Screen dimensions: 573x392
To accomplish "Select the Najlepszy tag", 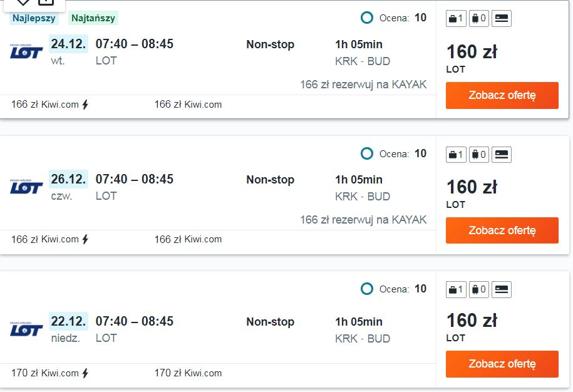I will [x=34, y=18].
